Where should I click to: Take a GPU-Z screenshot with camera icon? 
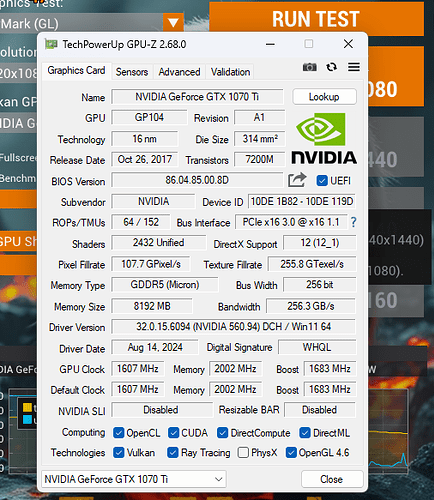(x=309, y=67)
